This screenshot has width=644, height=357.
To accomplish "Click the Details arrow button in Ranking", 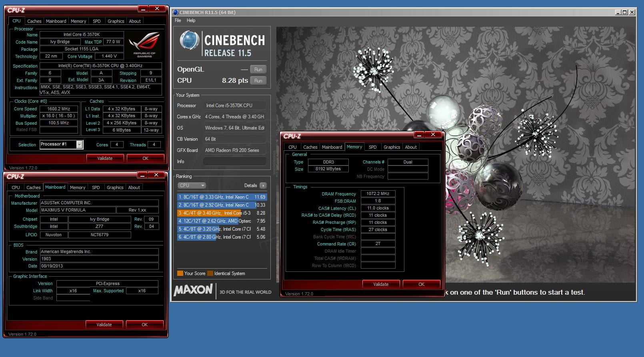I will [263, 185].
